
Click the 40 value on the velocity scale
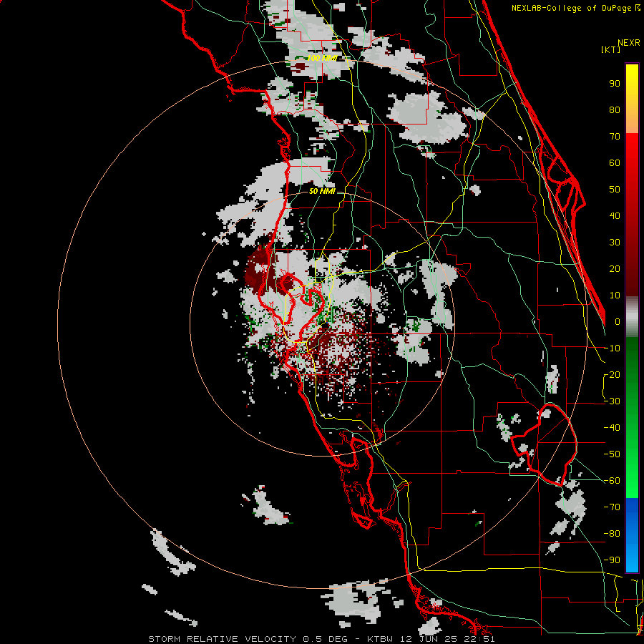(x=615, y=215)
